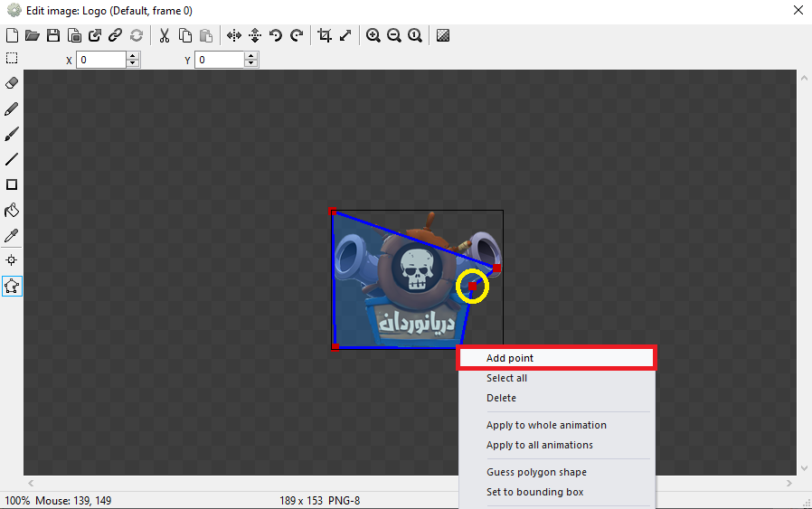Click the horizontal scrollbar left arrow

pos(31,483)
